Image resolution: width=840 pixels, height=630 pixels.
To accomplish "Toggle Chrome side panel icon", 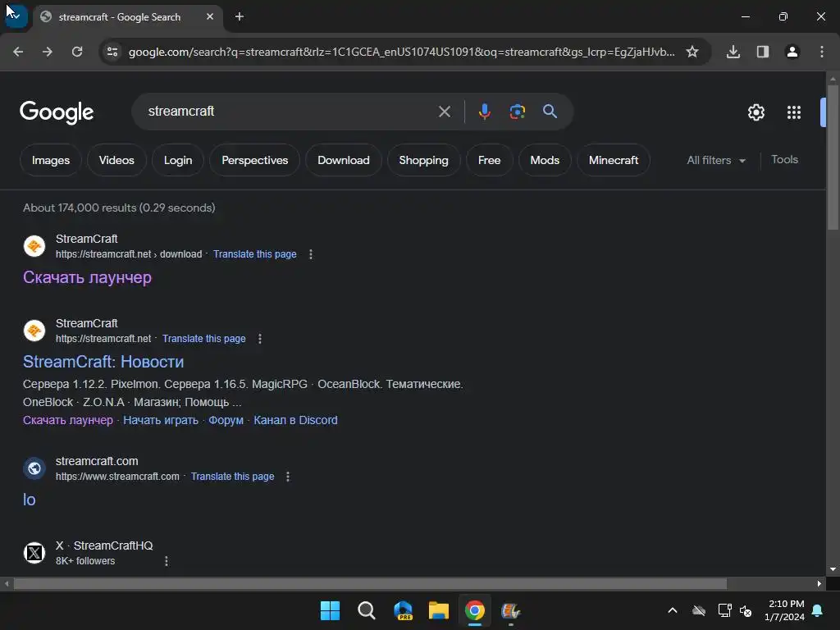I will click(763, 52).
